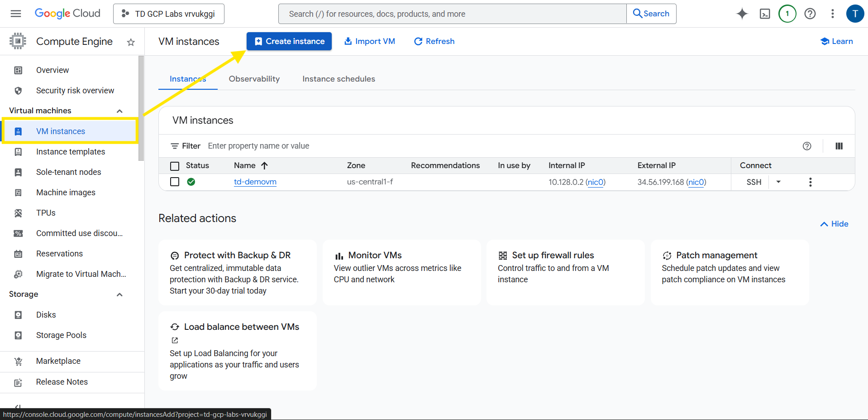Open the main navigation hamburger menu

16,14
